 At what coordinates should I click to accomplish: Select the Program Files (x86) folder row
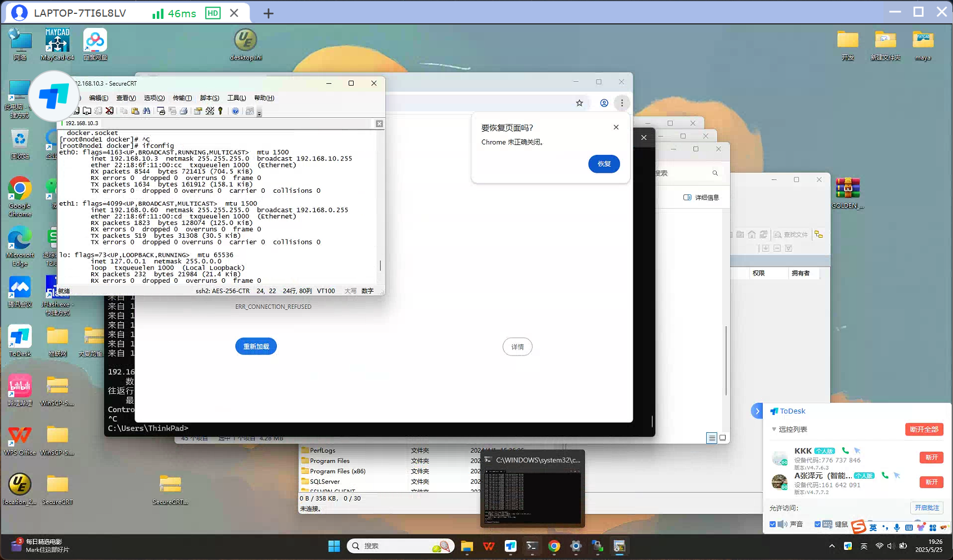389,471
